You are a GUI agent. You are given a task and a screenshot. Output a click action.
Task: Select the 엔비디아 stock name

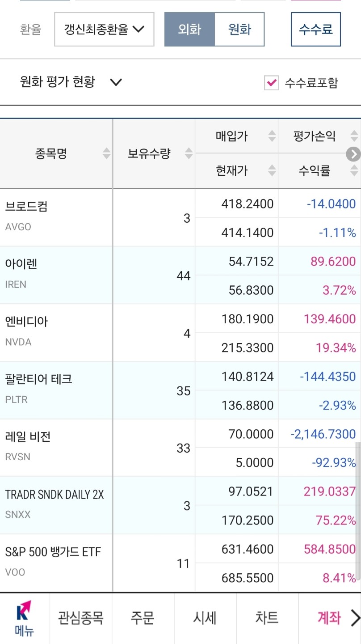[x=26, y=322]
